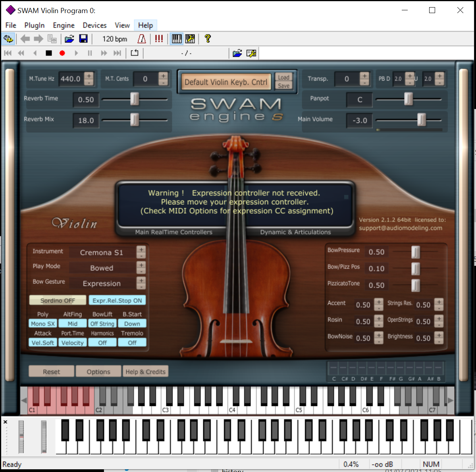The image size is (476, 472).
Task: Open the Devices menu
Action: 94,25
